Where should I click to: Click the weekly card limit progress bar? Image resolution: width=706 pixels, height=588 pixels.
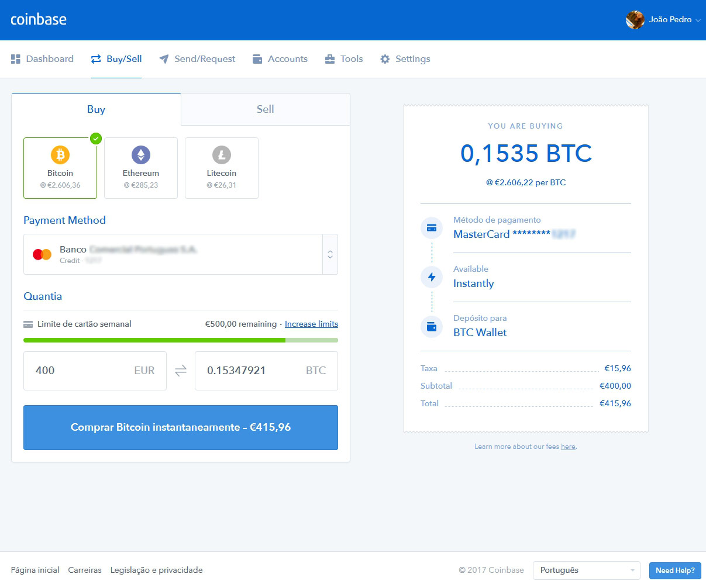tap(181, 340)
